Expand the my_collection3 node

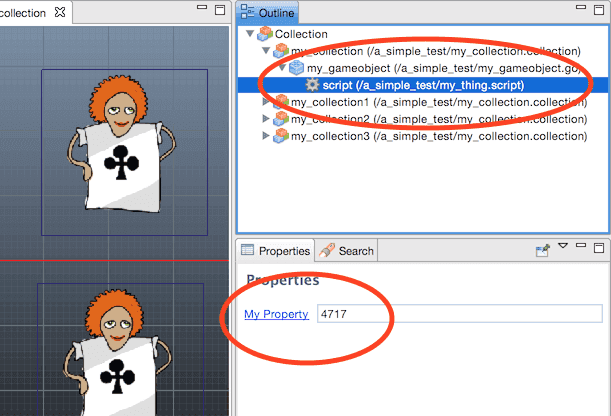[x=266, y=136]
